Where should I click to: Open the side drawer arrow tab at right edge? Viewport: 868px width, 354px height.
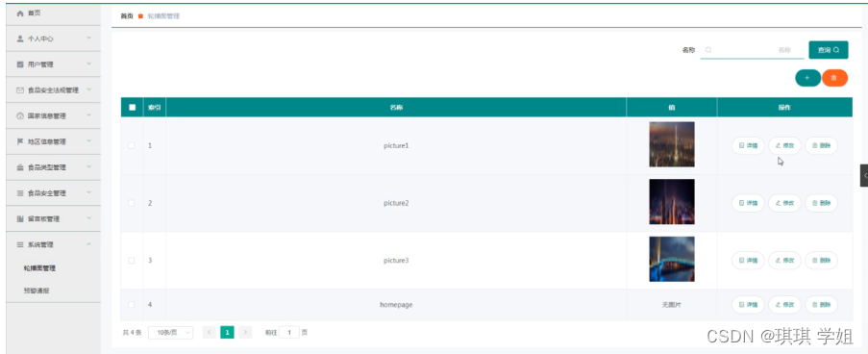point(864,175)
